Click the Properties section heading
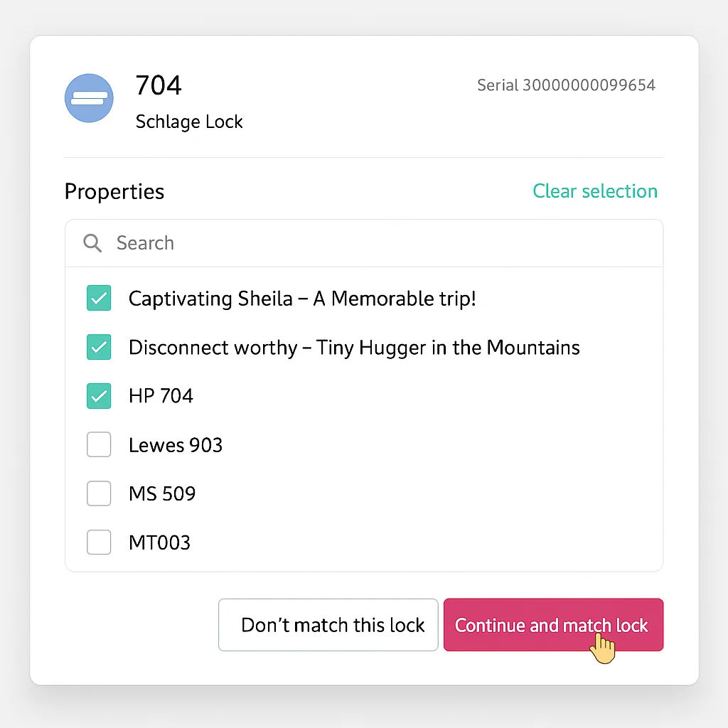The width and height of the screenshot is (728, 728). point(114,192)
